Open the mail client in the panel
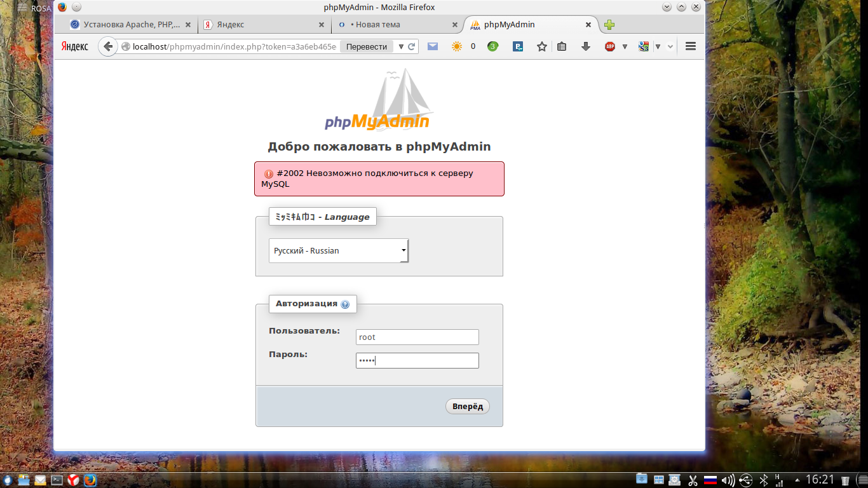Viewport: 868px width, 488px height. (41, 480)
